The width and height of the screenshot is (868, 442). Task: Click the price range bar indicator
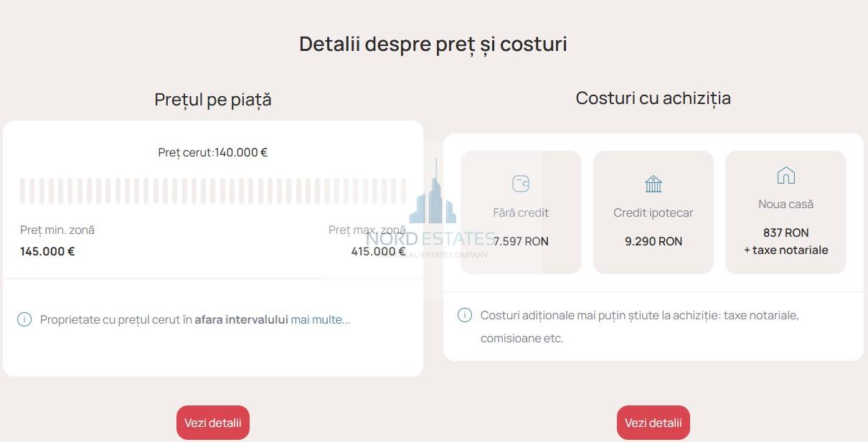[213, 191]
